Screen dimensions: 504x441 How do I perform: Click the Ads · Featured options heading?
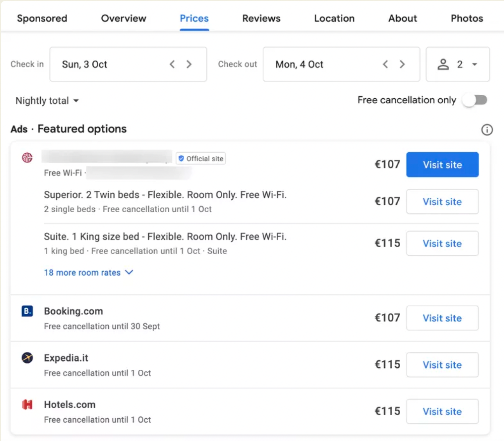pos(68,129)
